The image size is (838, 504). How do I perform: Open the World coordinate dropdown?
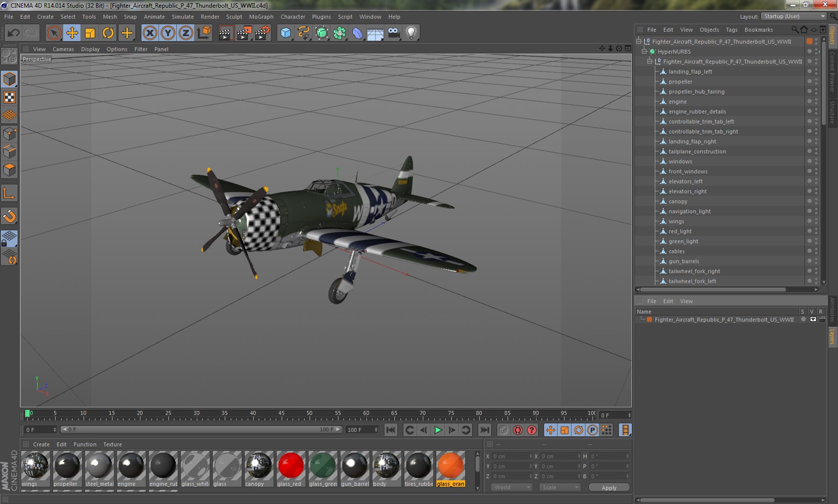point(512,487)
